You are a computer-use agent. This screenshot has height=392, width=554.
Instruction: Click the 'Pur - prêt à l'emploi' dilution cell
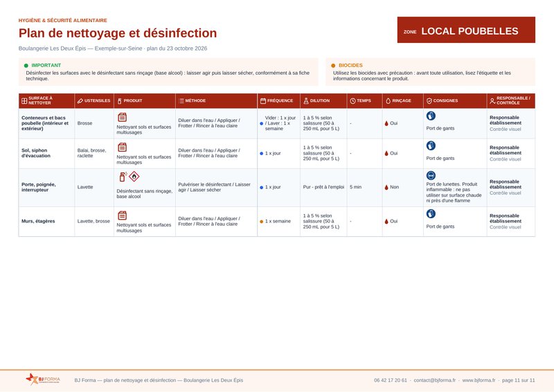(x=323, y=187)
